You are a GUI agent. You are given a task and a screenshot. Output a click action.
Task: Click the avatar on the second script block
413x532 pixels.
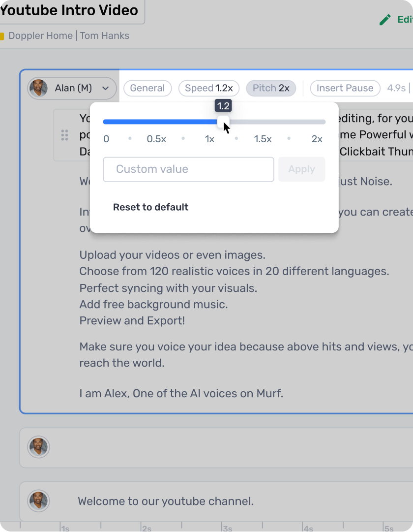39,447
